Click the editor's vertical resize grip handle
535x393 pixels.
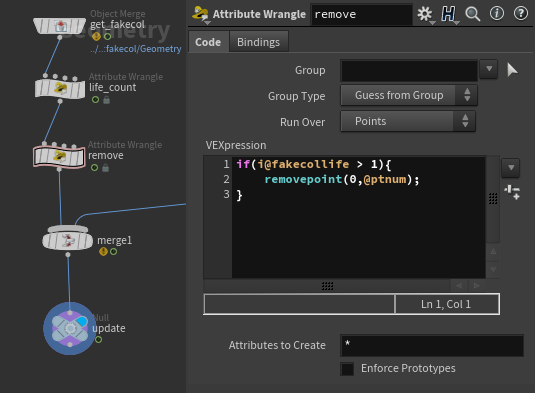[493, 198]
